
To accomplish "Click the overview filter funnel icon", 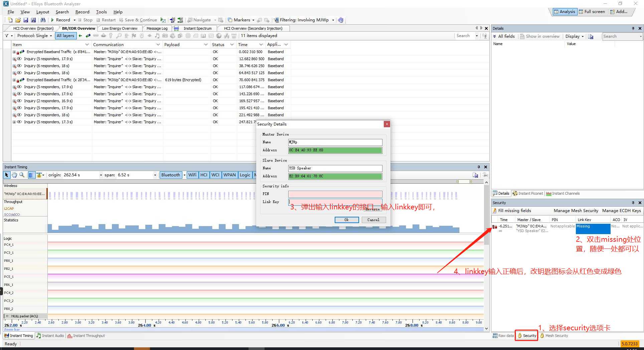I will pos(7,36).
